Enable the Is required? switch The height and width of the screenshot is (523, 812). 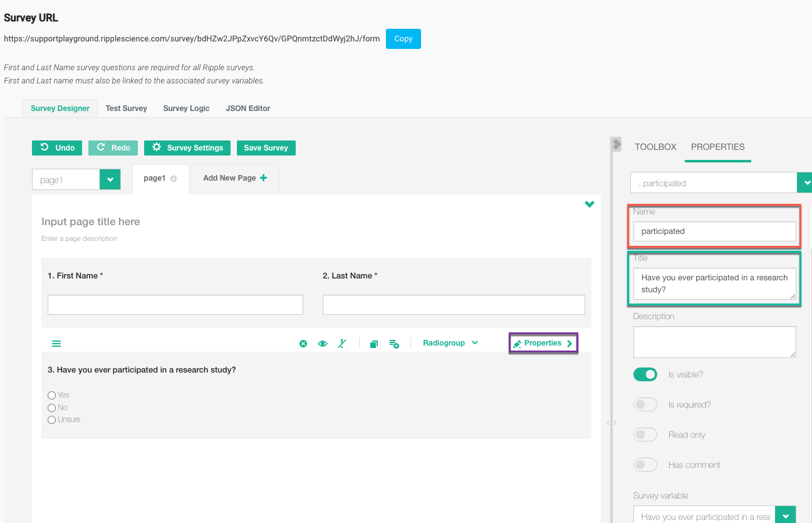(x=645, y=404)
